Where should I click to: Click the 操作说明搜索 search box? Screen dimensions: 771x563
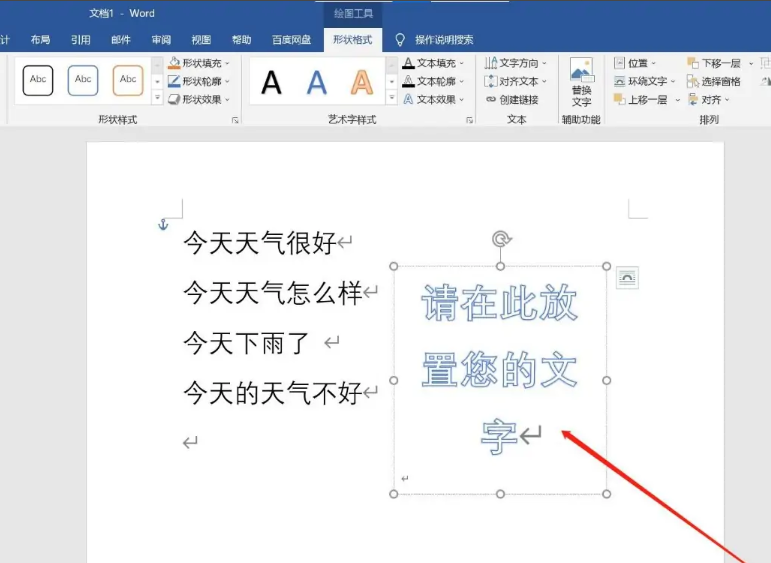[444, 40]
